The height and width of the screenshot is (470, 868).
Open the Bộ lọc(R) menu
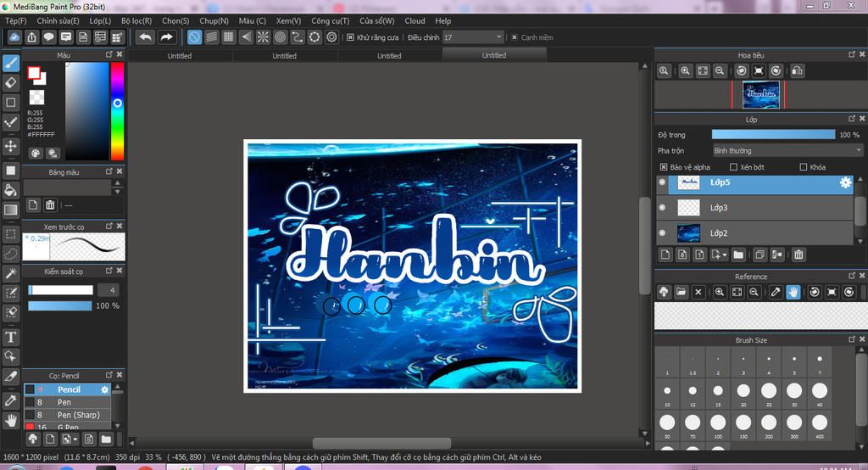tap(136, 20)
